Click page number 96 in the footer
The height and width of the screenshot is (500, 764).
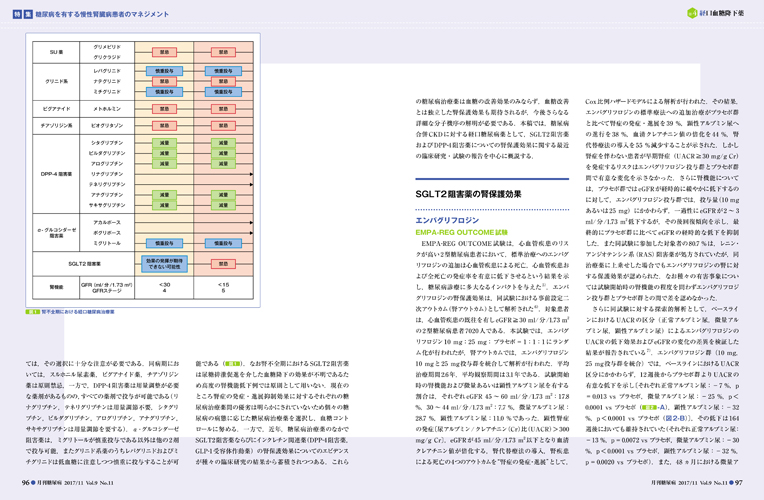(25, 482)
